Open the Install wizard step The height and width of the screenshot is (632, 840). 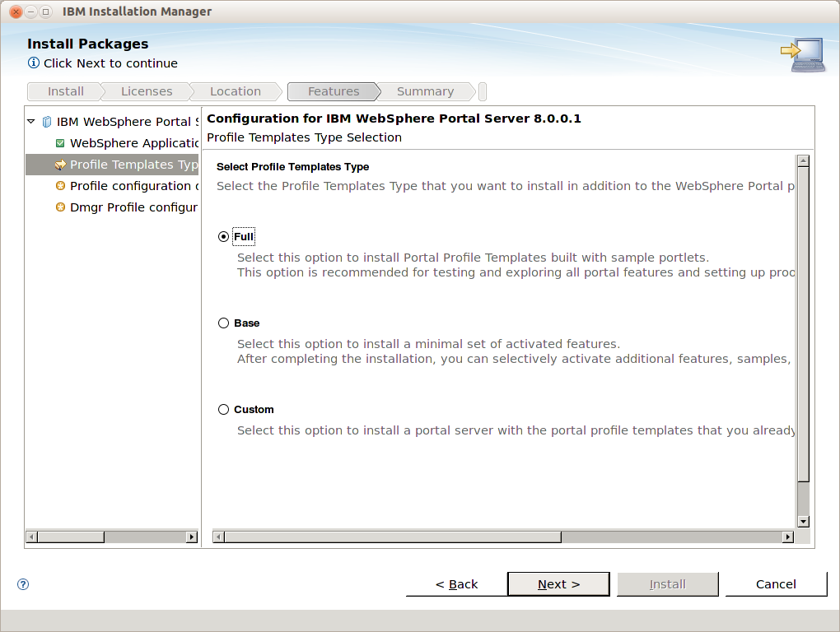[65, 91]
